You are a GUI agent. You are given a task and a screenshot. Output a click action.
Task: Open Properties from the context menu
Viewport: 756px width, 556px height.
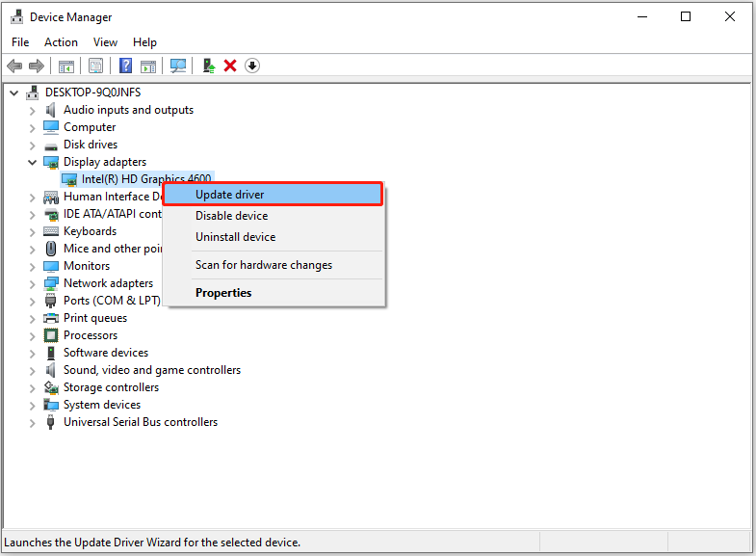(x=274, y=293)
